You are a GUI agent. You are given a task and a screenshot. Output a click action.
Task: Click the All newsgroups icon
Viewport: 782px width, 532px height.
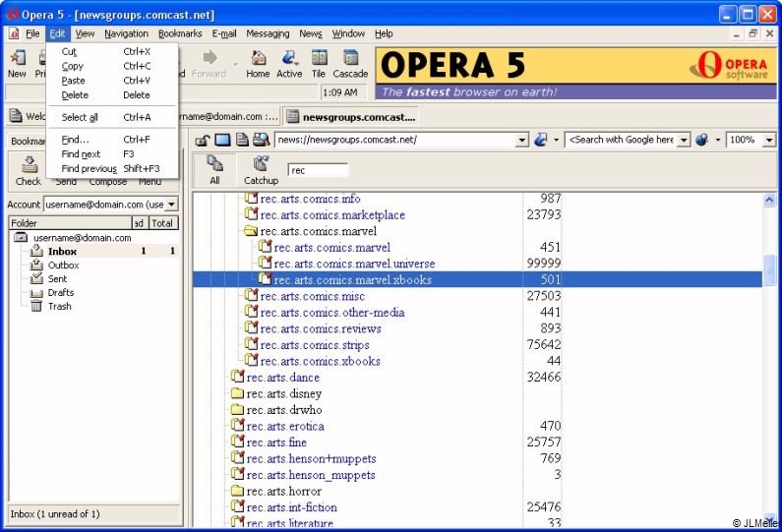[x=215, y=163]
